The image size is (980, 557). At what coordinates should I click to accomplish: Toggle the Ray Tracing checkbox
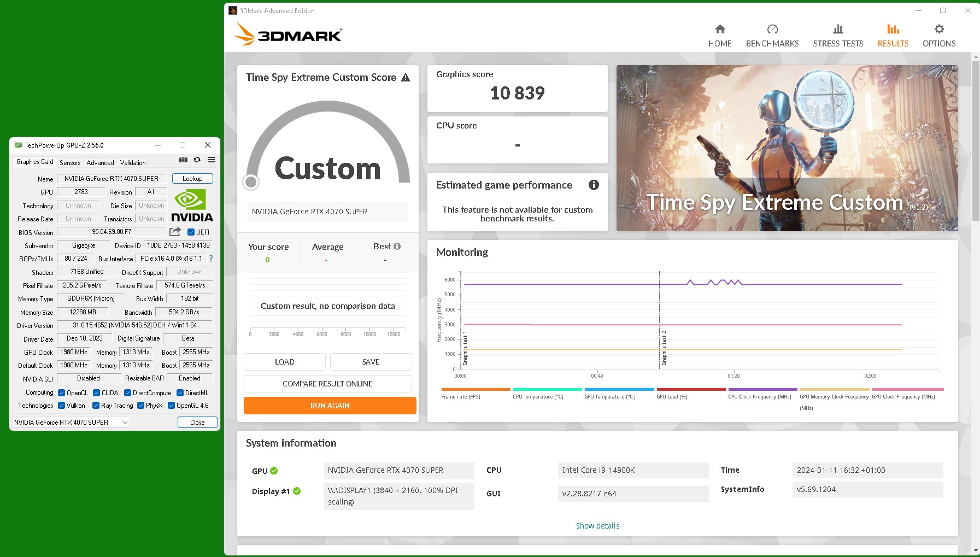coord(96,406)
